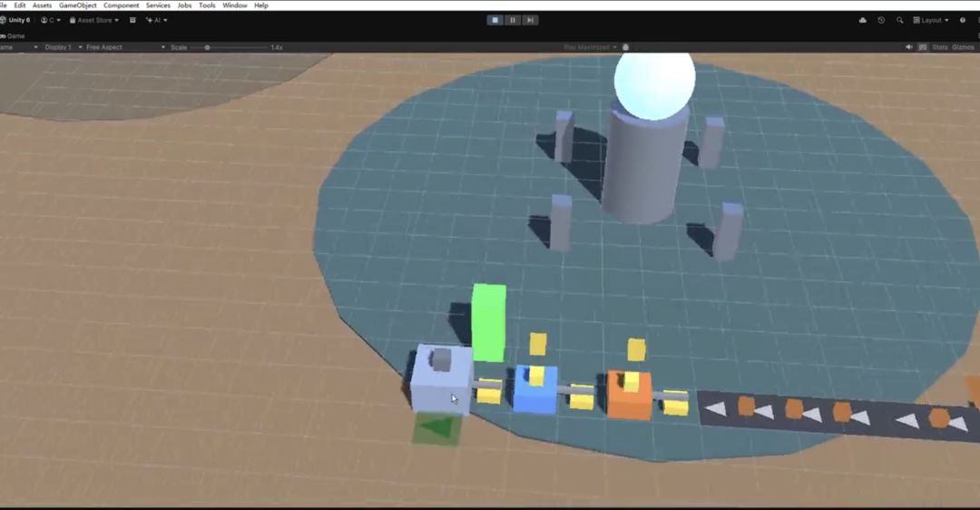The width and height of the screenshot is (980, 510).
Task: Open the Assets menu
Action: coord(42,5)
